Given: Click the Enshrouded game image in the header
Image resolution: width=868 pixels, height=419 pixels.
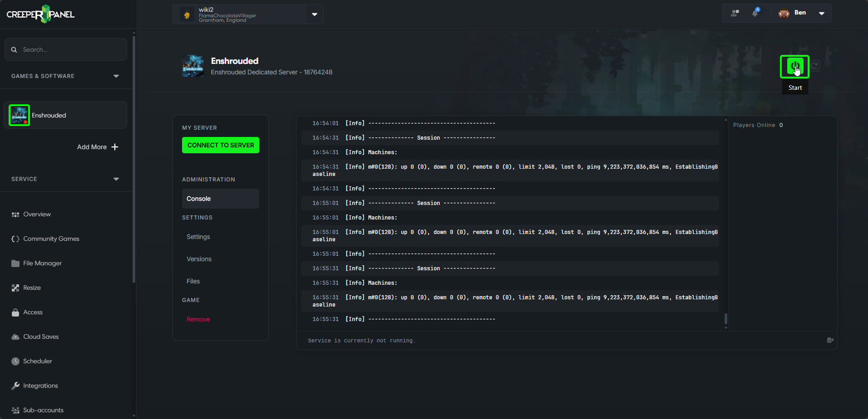Looking at the screenshot, I should [193, 66].
